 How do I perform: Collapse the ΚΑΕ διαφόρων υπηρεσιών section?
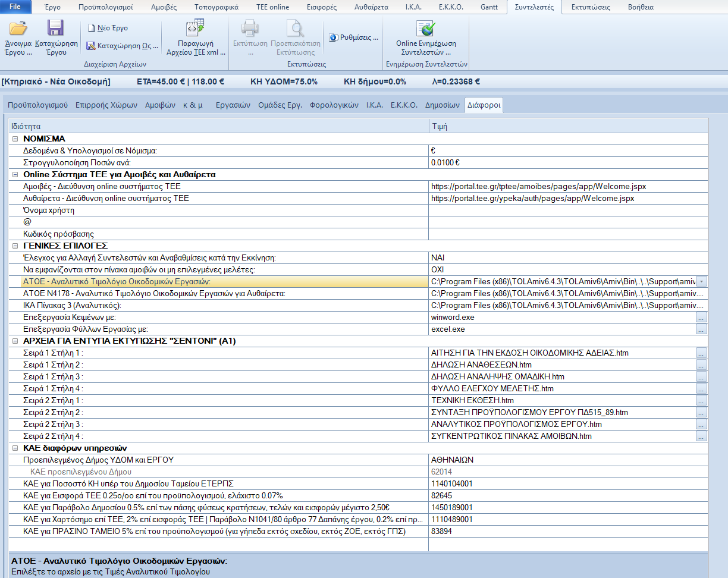click(15, 448)
